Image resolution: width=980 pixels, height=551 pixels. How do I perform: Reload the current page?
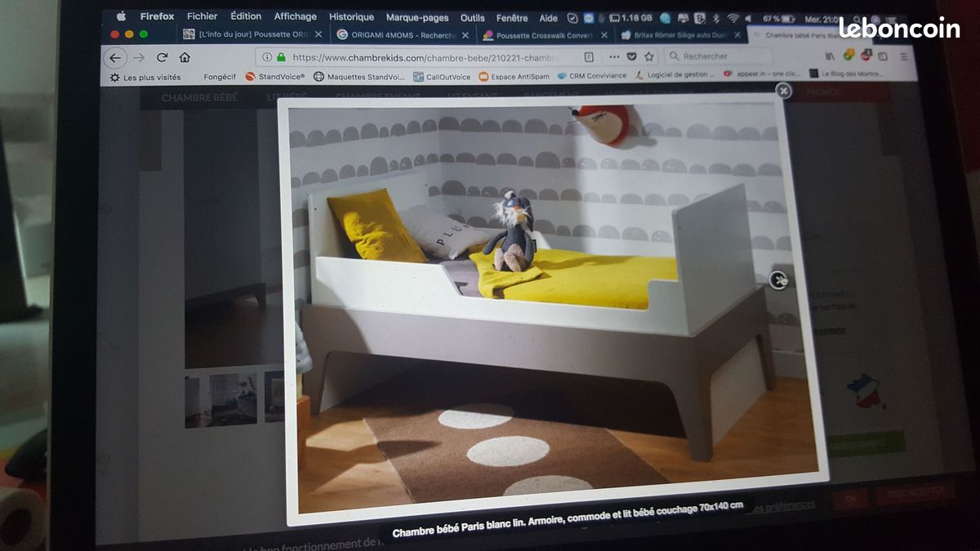162,57
